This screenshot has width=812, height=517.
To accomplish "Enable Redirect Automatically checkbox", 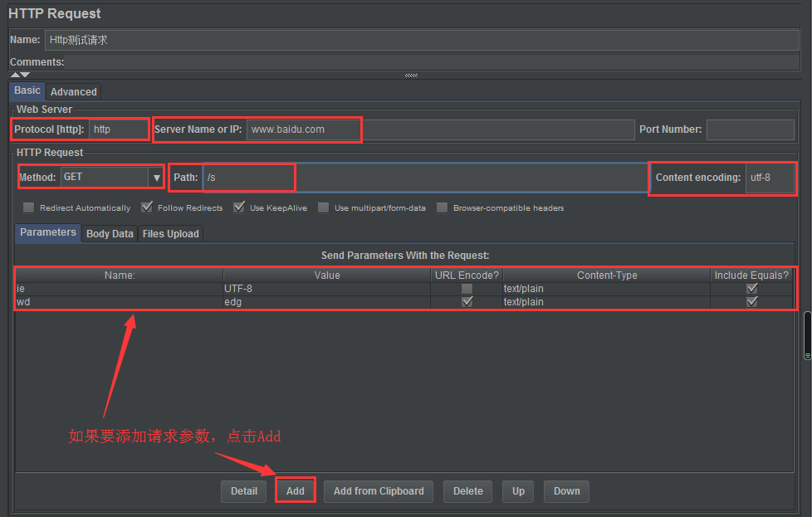I will tap(28, 207).
